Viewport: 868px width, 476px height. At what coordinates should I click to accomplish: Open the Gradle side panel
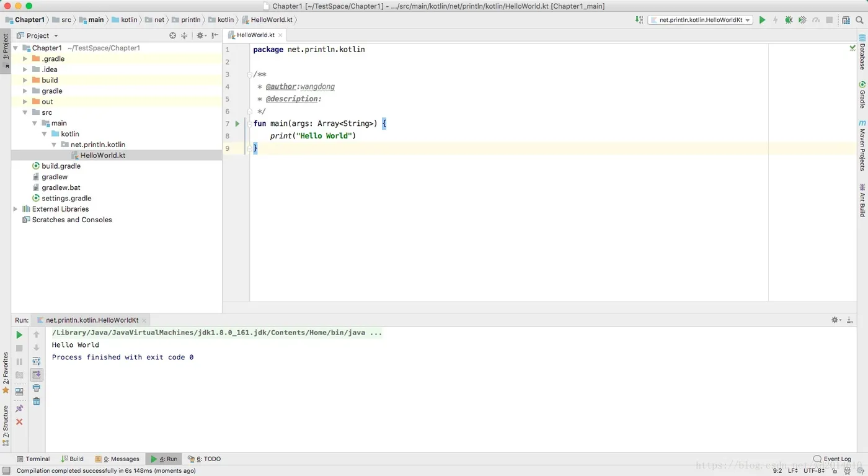tap(862, 94)
